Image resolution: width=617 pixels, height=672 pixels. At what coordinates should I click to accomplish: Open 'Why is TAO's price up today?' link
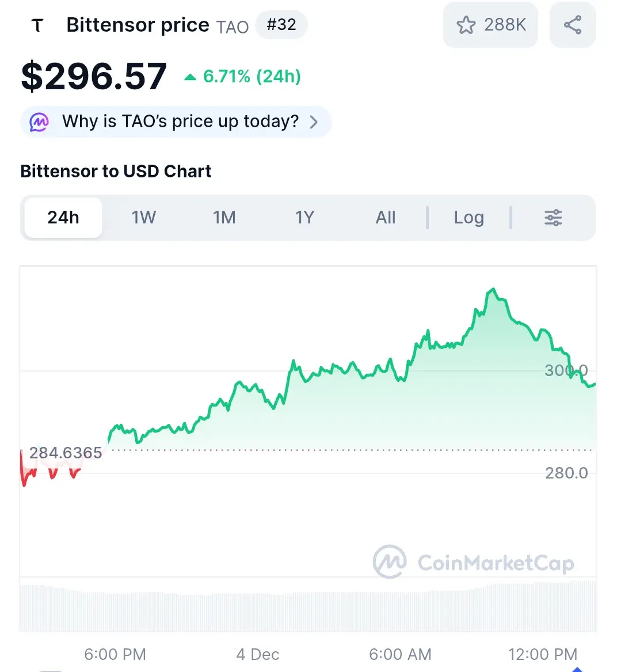(x=180, y=122)
